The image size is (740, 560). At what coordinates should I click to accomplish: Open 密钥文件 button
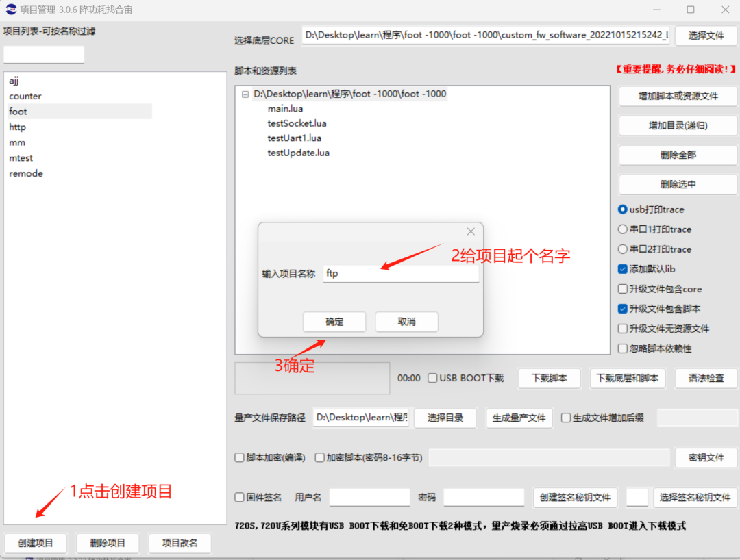706,458
